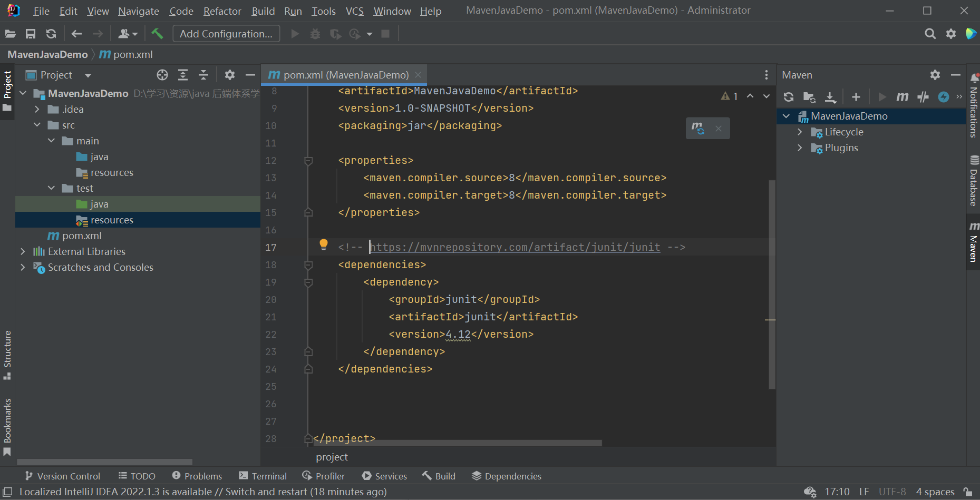Click the Execute Maven Goal m icon
This screenshot has height=500, width=980.
point(903,97)
